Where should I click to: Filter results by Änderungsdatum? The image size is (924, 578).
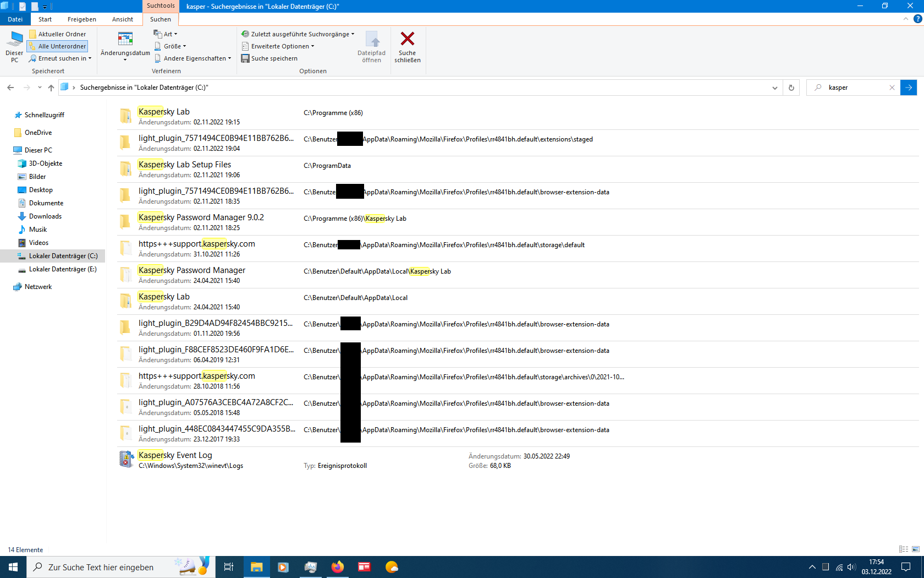tap(125, 47)
